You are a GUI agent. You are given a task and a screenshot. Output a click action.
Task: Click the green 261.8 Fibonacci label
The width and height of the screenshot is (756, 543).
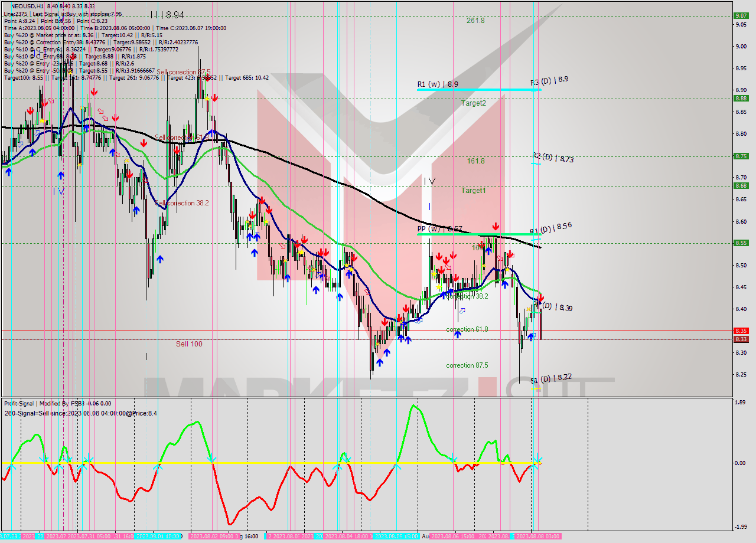point(475,20)
